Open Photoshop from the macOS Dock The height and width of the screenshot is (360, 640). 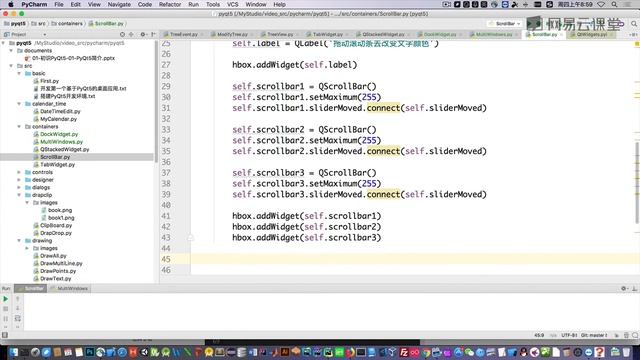89,352
